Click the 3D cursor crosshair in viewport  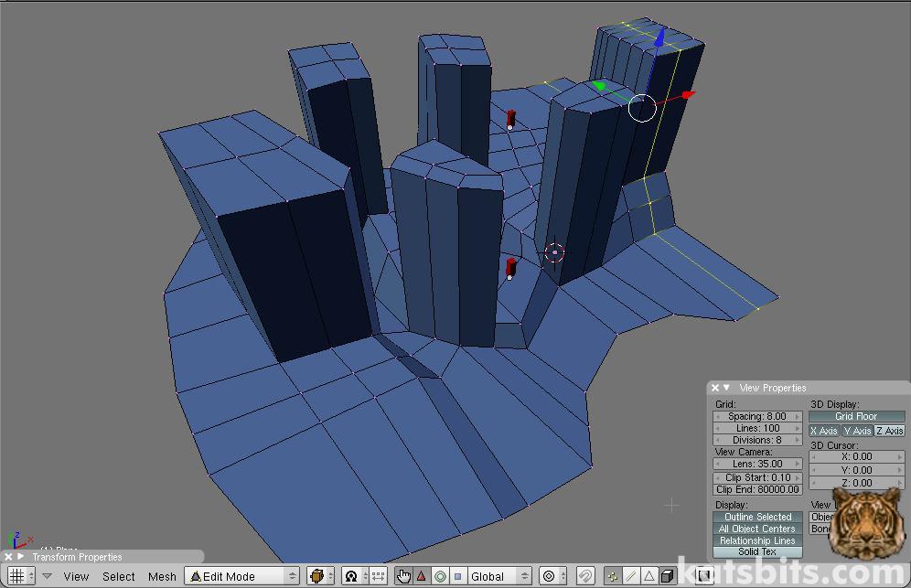(555, 252)
